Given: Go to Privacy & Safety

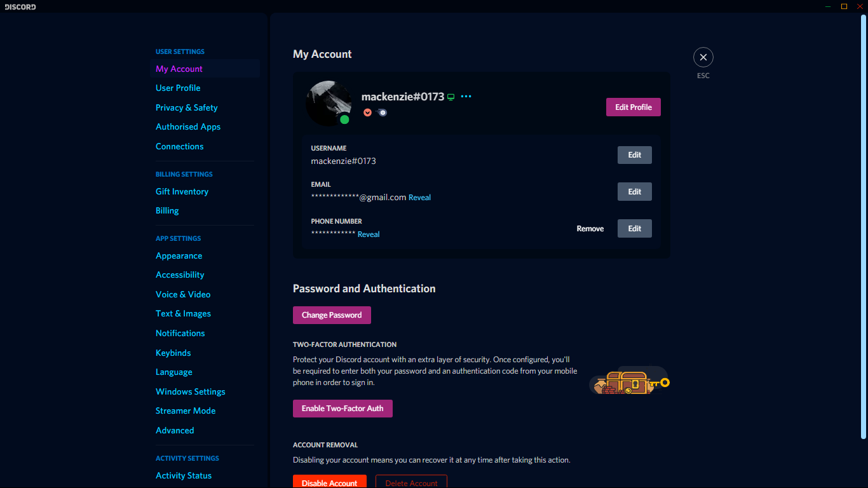Looking at the screenshot, I should pyautogui.click(x=205, y=107).
